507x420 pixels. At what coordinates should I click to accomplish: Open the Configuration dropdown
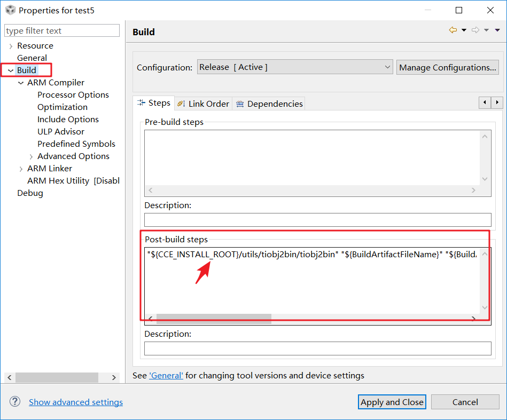(x=295, y=67)
